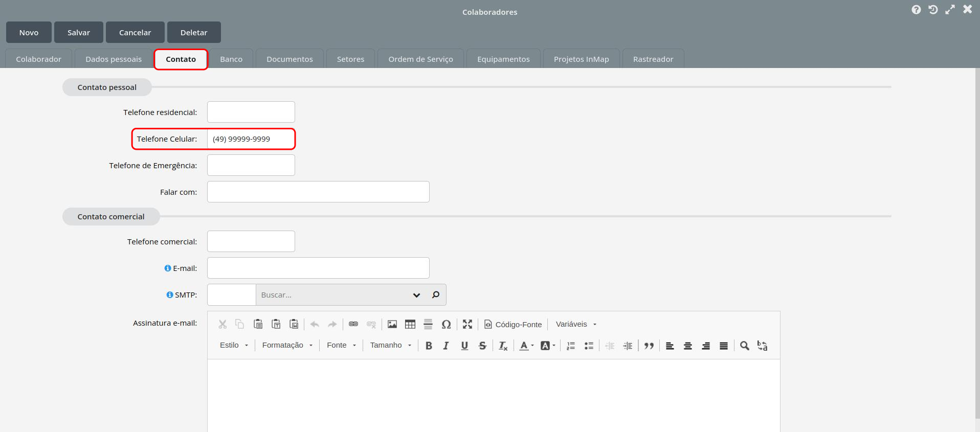The width and height of the screenshot is (980, 432).
Task: Click Paste as plain text icon
Action: 276,324
